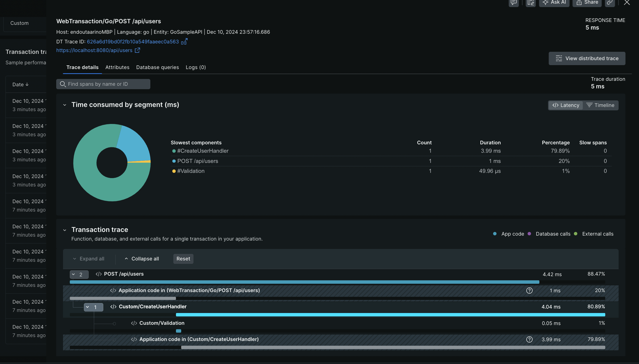This screenshot has width=639, height=364.
Task: Focus the Find spans search field
Action: pyautogui.click(x=103, y=84)
